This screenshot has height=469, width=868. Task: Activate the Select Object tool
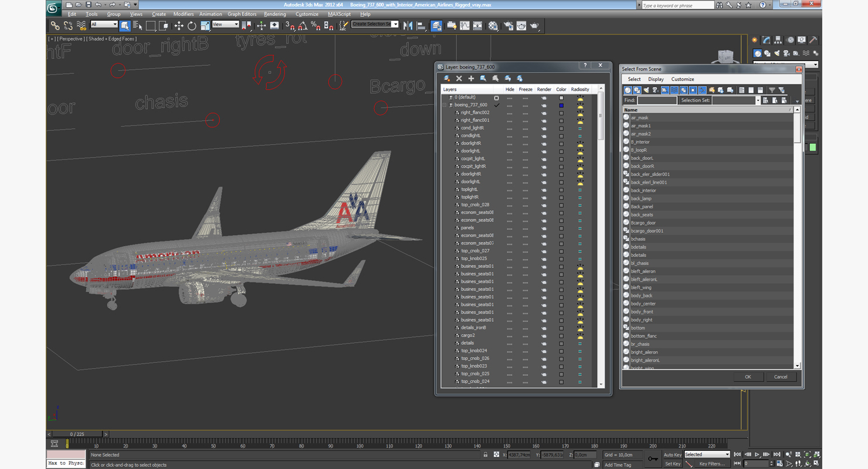click(125, 26)
